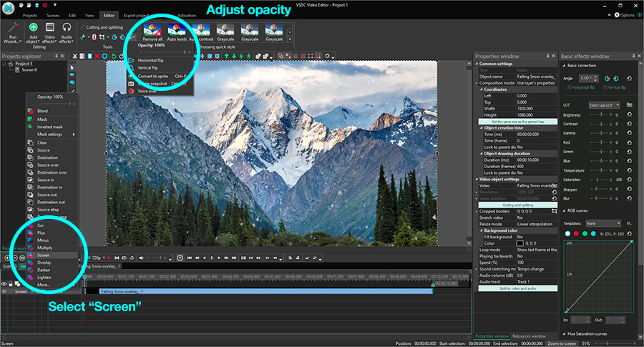Enable the Vertical flip checkbox in Basic effects

click(605, 87)
